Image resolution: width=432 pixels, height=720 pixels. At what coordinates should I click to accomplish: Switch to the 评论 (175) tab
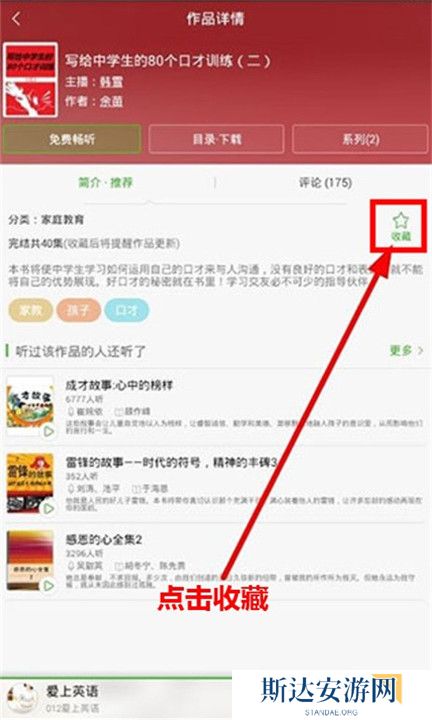tap(325, 183)
